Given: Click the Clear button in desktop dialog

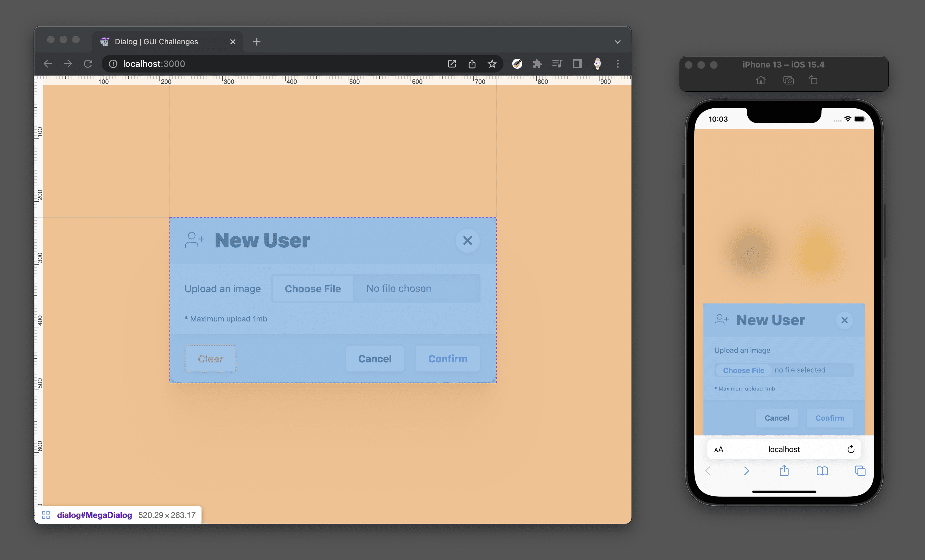Looking at the screenshot, I should pyautogui.click(x=211, y=358).
